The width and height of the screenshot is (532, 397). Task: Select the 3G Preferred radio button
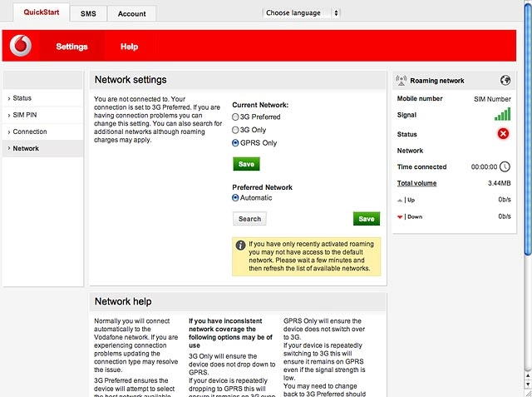(235, 117)
